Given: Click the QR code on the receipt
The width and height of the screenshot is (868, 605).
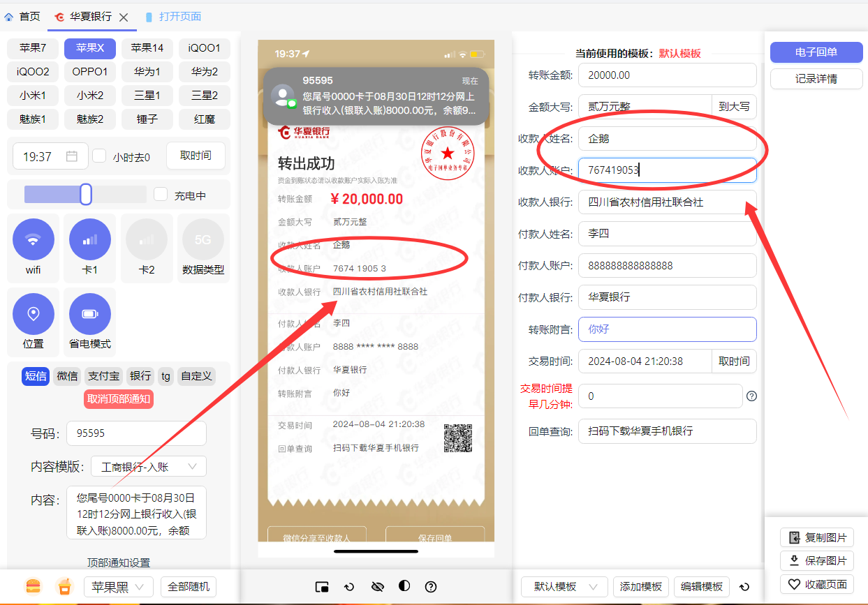Looking at the screenshot, I should pyautogui.click(x=458, y=438).
